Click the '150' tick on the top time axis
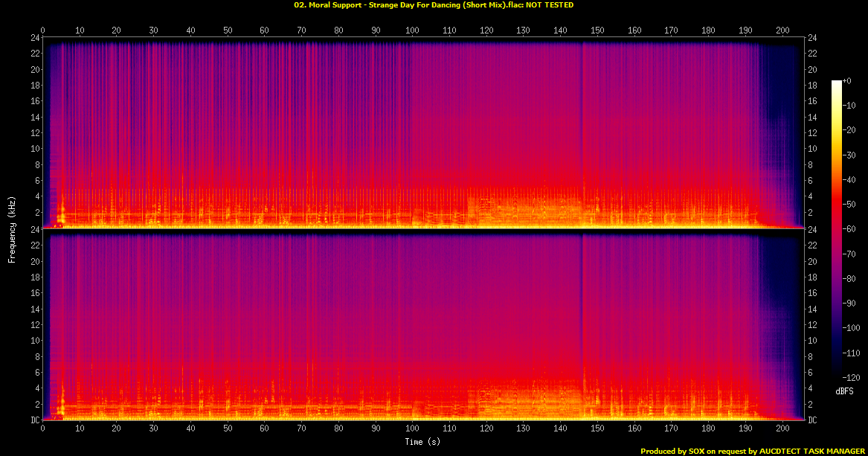The height and width of the screenshot is (456, 868). point(597,30)
